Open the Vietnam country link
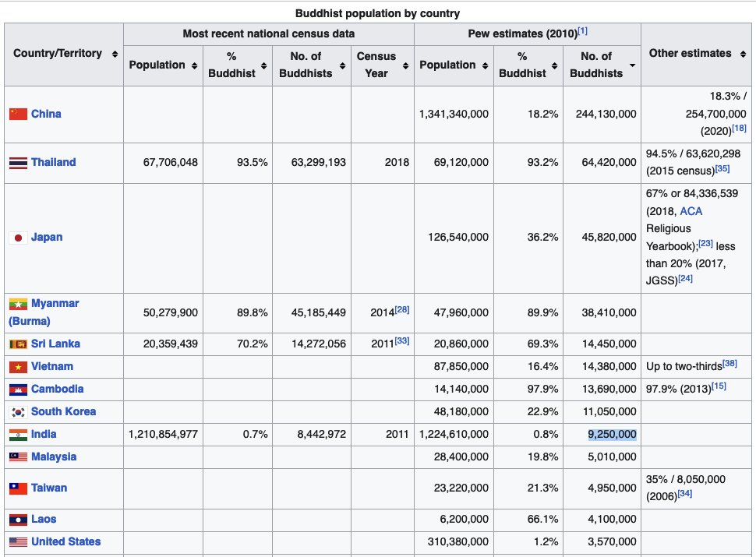Image resolution: width=756 pixels, height=557 pixels. click(51, 366)
